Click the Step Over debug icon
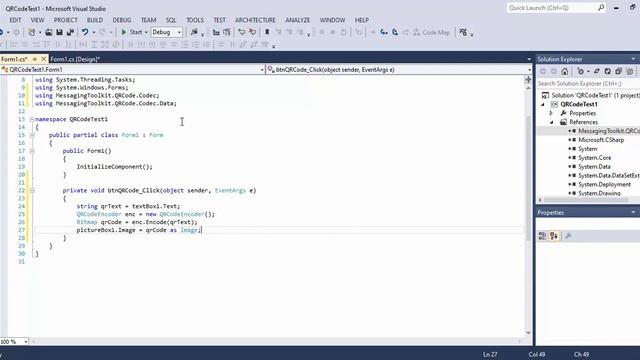 coord(395,32)
